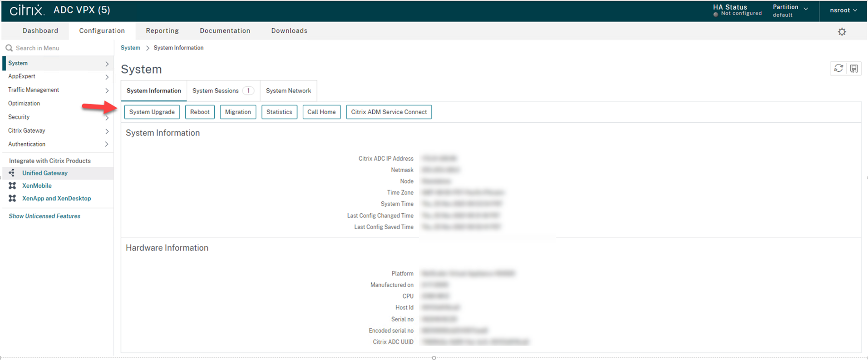Open the Partition dropdown
Image resolution: width=868 pixels, height=360 pixels.
[790, 10]
